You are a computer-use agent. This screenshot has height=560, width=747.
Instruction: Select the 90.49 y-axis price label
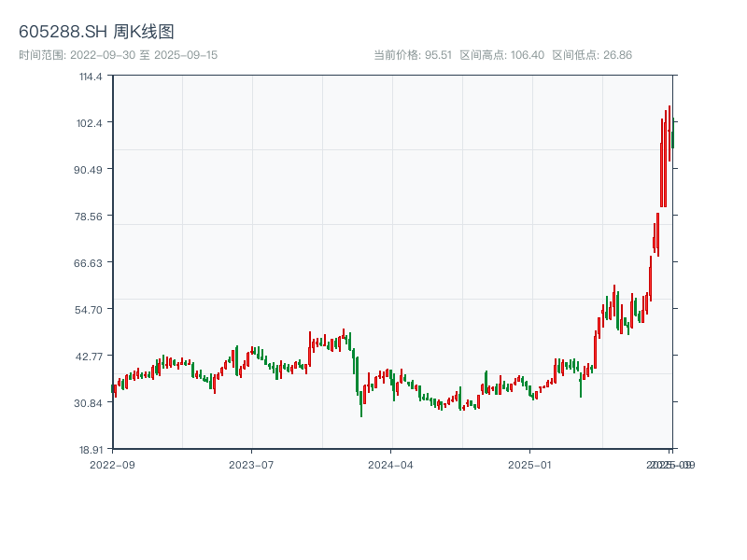[90, 170]
